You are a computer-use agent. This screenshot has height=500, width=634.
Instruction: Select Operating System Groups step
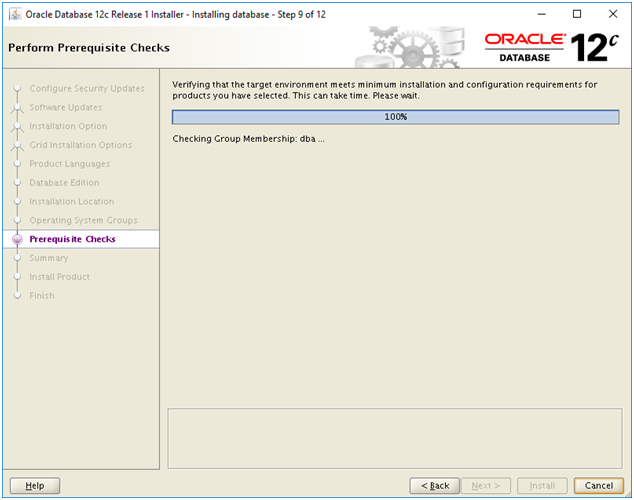point(83,220)
